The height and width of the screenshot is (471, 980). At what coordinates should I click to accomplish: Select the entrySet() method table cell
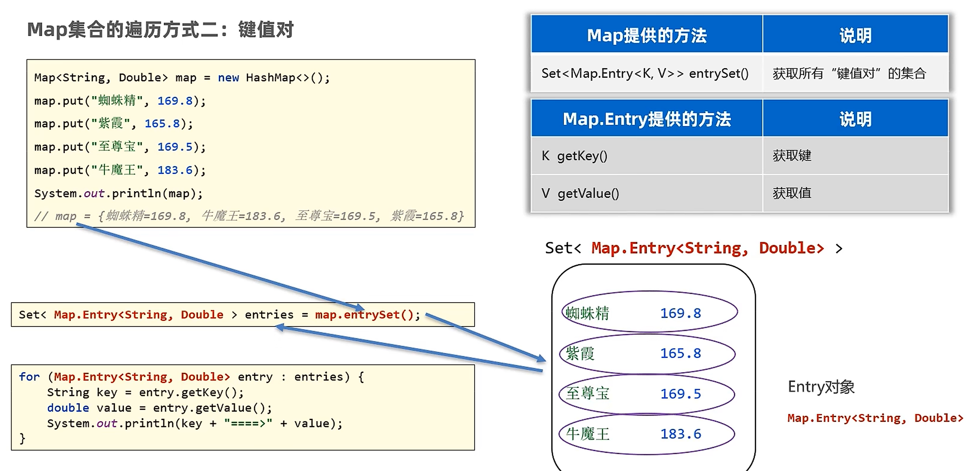pos(645,74)
